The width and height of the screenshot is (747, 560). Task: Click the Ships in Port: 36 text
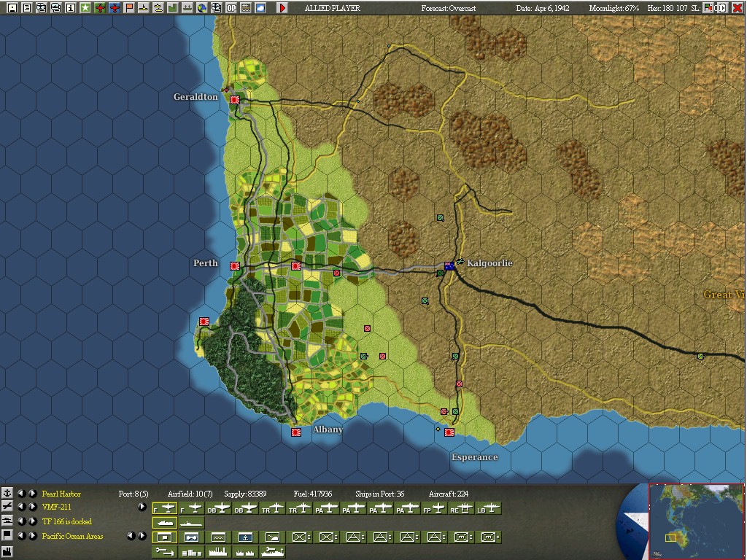pos(379,494)
